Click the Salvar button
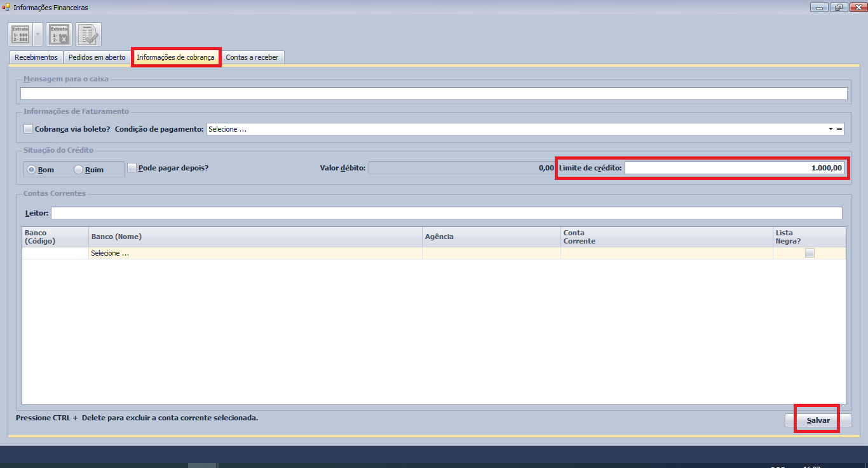868x468 pixels. (818, 421)
